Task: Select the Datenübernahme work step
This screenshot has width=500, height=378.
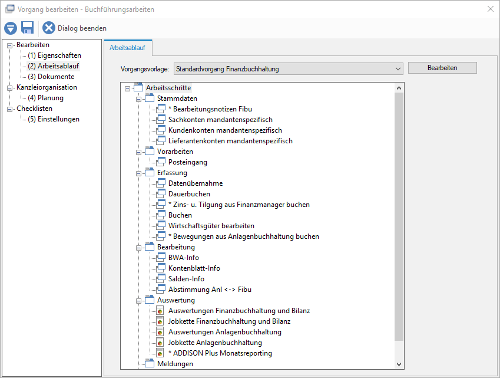Action: pos(195,183)
